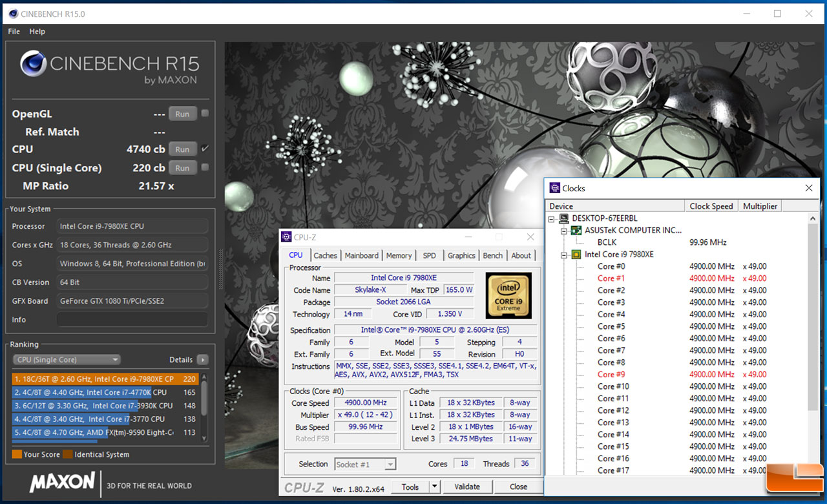Click the Intel Core i9 7980XE chip icon

pos(576,255)
